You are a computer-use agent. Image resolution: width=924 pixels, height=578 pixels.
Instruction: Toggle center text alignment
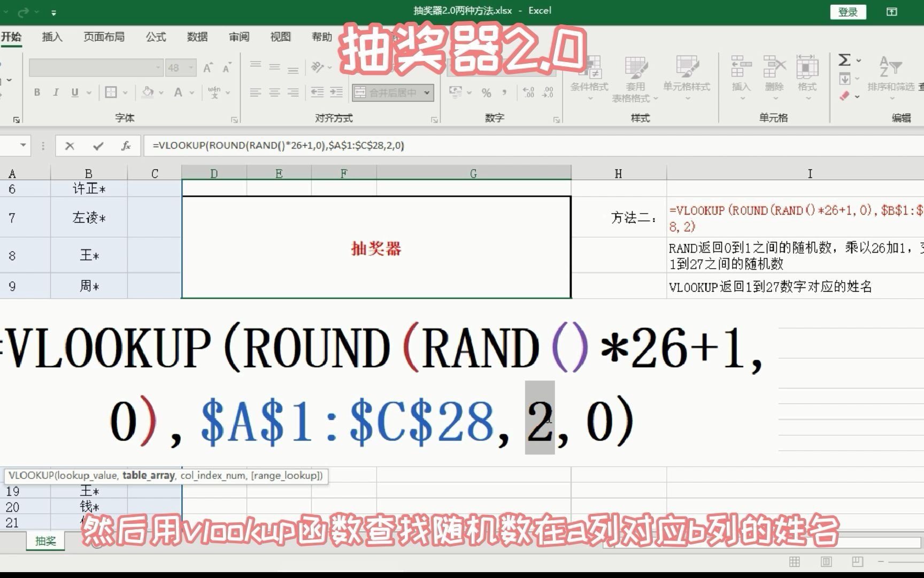click(274, 92)
